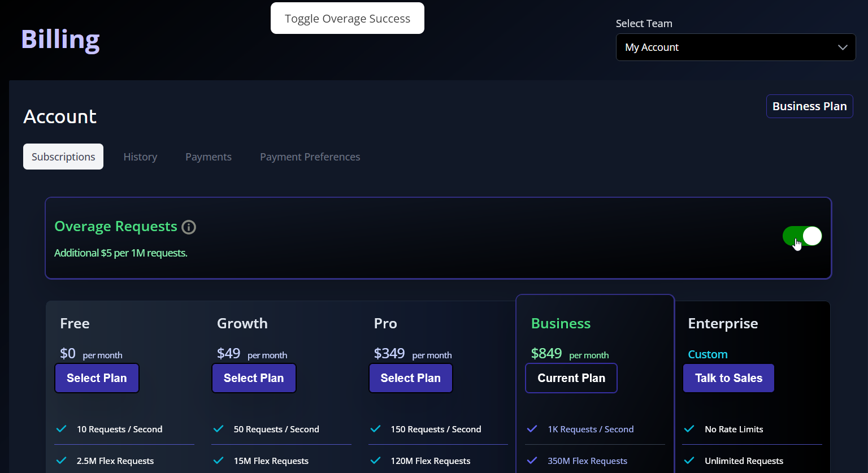Click the chevron arrow in My Account selector
Screen dimensions: 868x473
coord(843,47)
